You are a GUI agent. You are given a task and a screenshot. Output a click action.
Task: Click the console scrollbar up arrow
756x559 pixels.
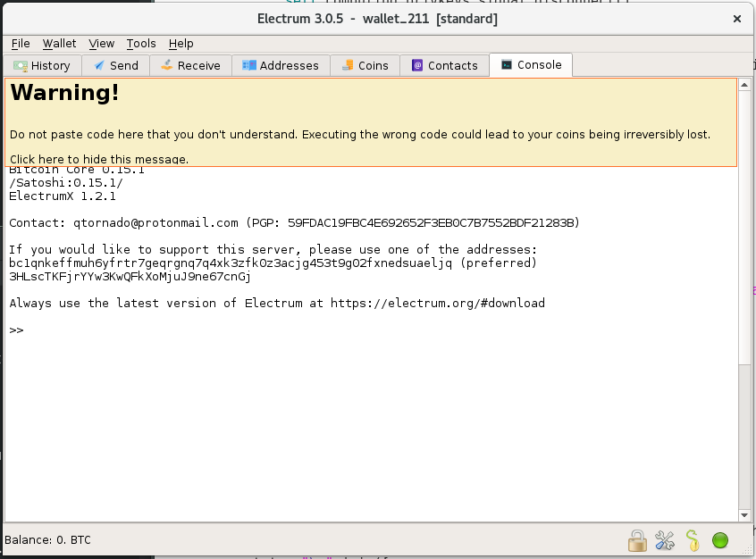tap(744, 85)
